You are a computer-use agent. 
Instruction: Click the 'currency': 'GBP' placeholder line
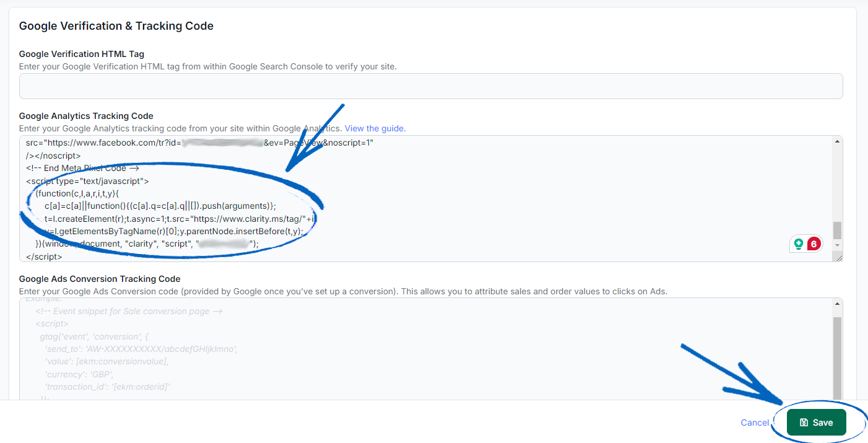(79, 374)
